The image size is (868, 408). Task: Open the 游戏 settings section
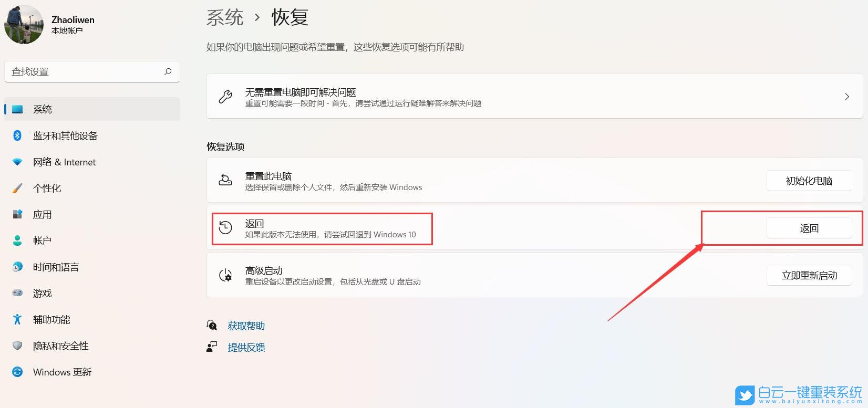42,293
